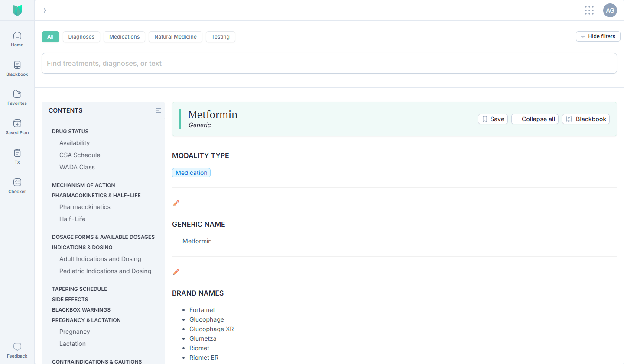
Task: Click brand name Fortamet
Action: pos(202,310)
